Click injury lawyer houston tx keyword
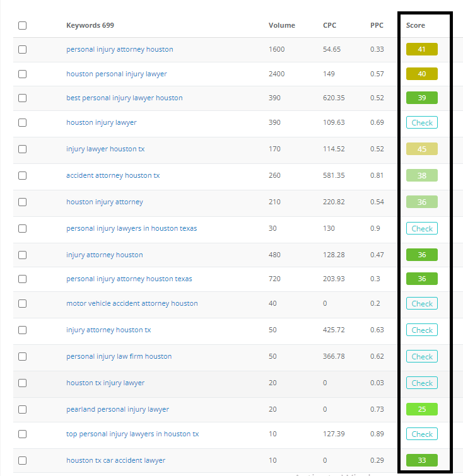463x476 pixels. [105, 149]
